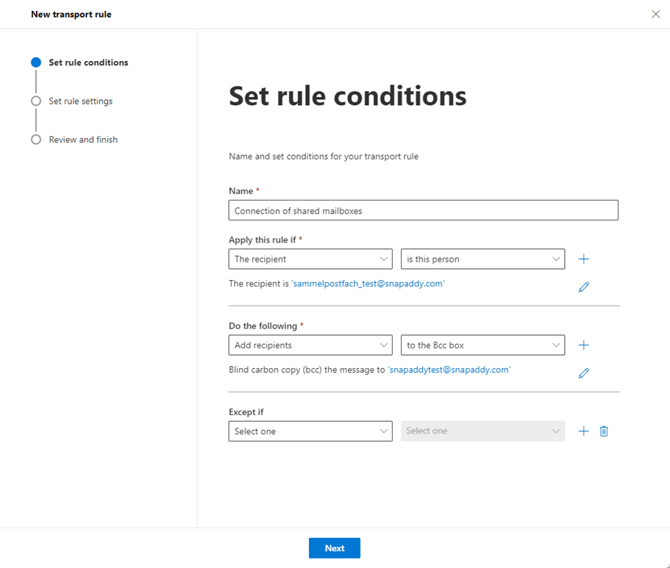This screenshot has height=568, width=670.
Task: Edit the recipient address with the pencil icon
Action: tap(583, 287)
